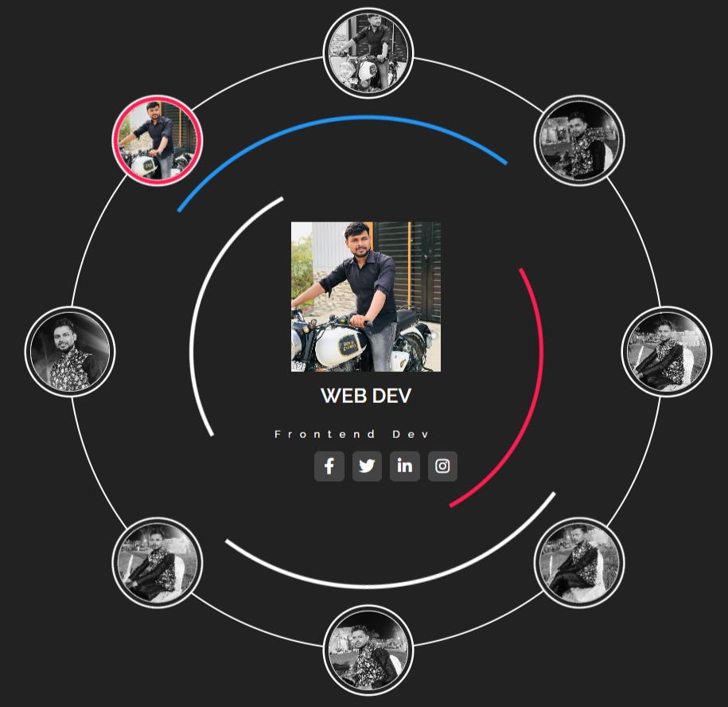
Task: Open the Facebook social icon
Action: (329, 466)
